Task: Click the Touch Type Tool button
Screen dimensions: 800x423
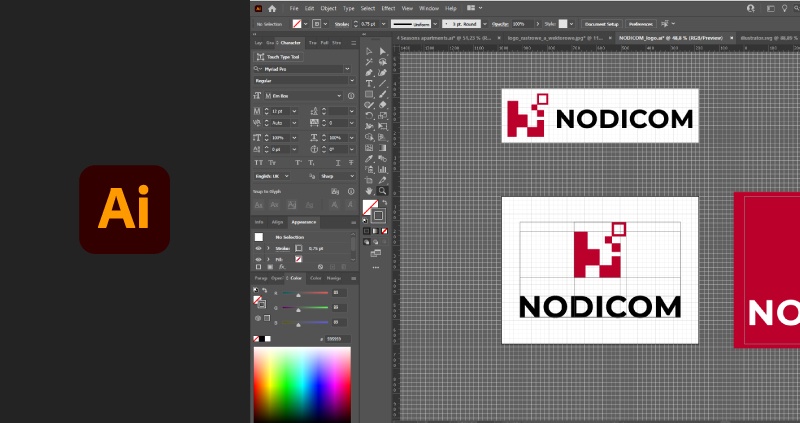Action: point(279,57)
